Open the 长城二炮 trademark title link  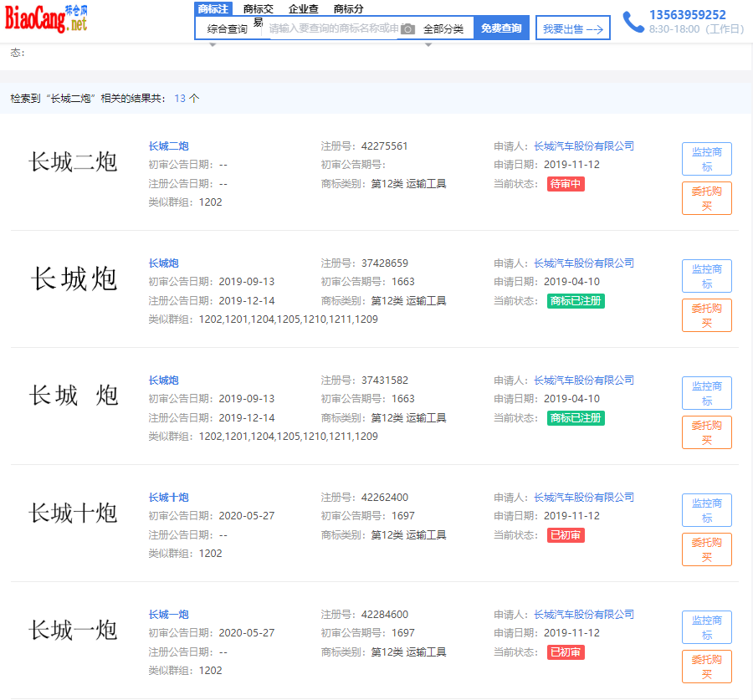coord(168,146)
